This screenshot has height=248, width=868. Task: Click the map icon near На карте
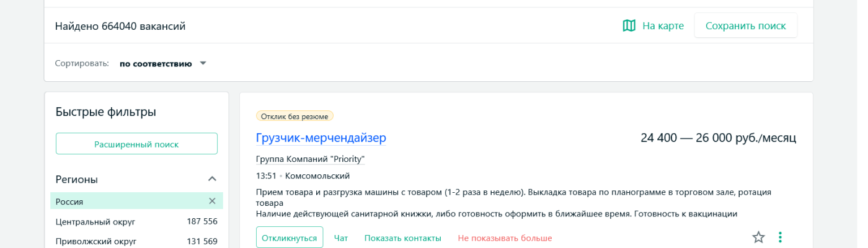point(629,25)
